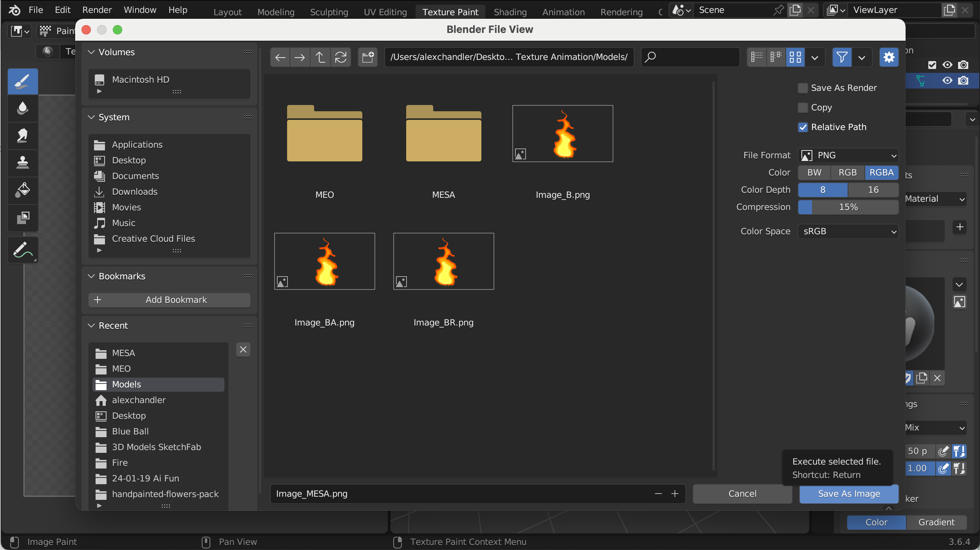This screenshot has width=980, height=550.
Task: Go forward to next folder
Action: click(x=300, y=57)
